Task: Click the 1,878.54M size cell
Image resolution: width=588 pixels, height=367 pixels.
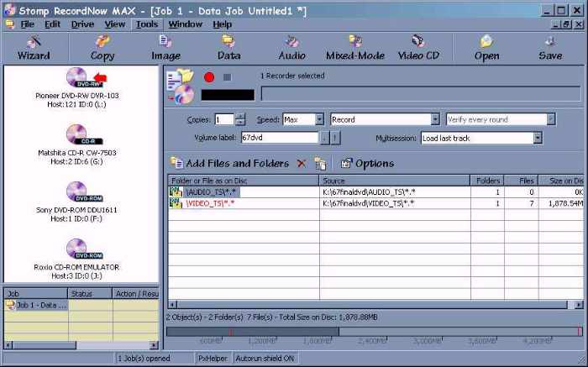Action: coord(565,203)
